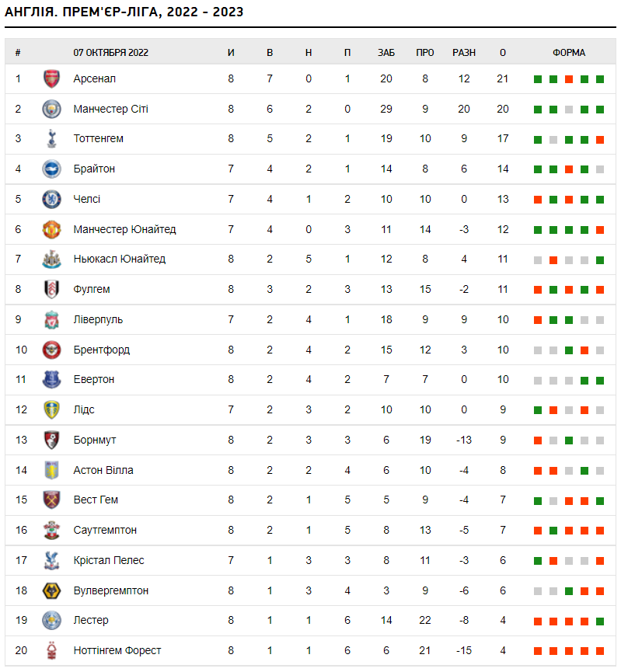Click the West Ham club crest

(51, 500)
